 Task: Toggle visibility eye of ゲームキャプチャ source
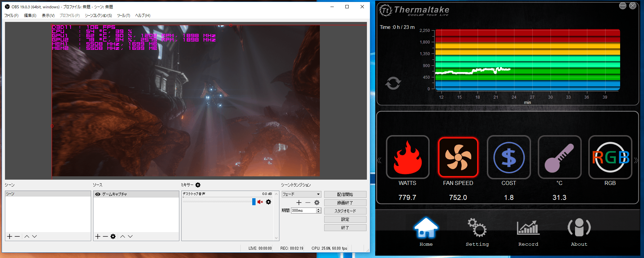(x=98, y=194)
